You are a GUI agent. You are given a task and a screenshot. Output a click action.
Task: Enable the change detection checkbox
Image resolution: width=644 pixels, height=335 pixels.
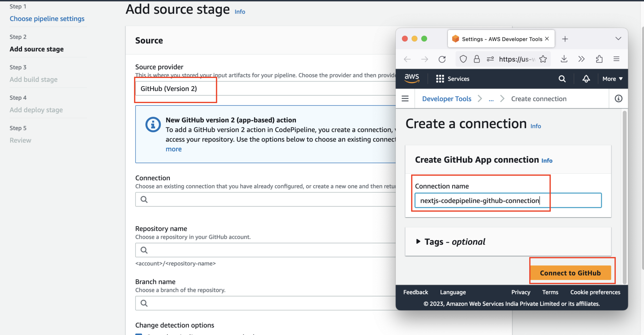click(x=139, y=334)
